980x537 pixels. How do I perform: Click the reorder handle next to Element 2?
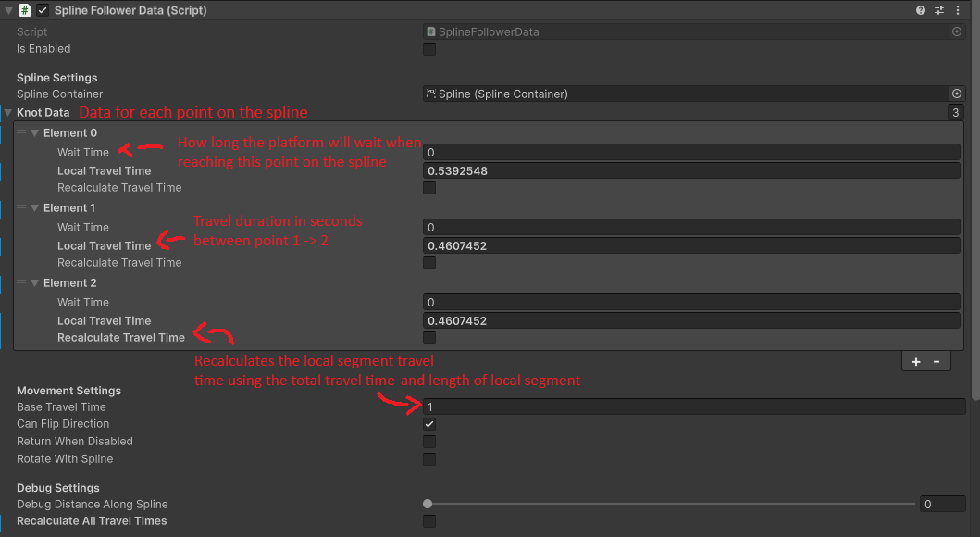(x=20, y=282)
